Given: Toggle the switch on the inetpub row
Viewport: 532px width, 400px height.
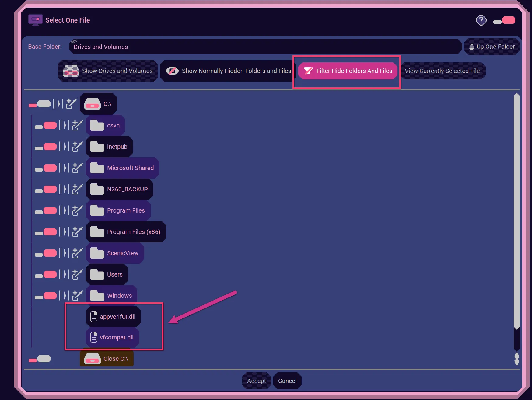Looking at the screenshot, I should pyautogui.click(x=46, y=147).
